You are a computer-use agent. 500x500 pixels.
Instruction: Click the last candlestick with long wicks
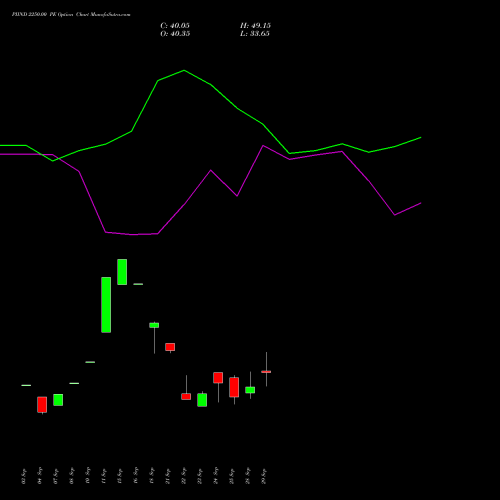coord(266,369)
